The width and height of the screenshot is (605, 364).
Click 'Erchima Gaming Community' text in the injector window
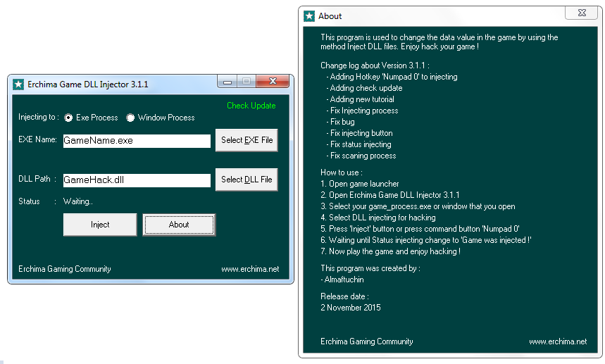point(64,269)
